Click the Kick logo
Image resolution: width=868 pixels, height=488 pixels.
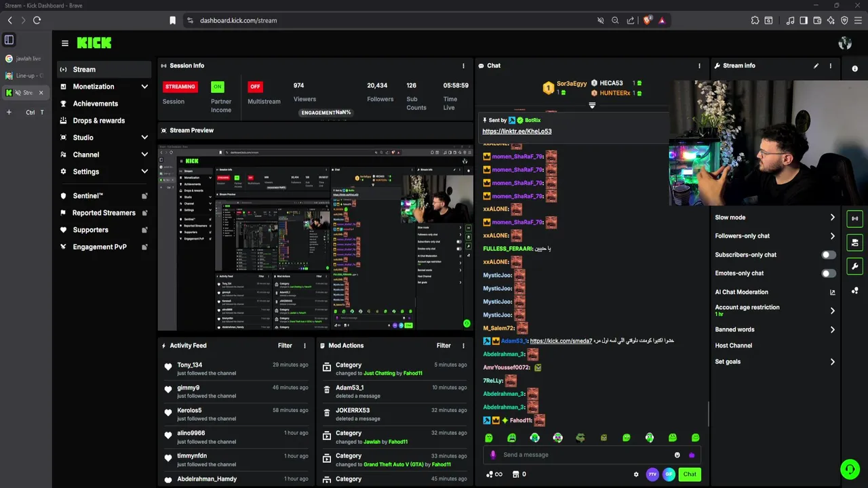point(94,43)
